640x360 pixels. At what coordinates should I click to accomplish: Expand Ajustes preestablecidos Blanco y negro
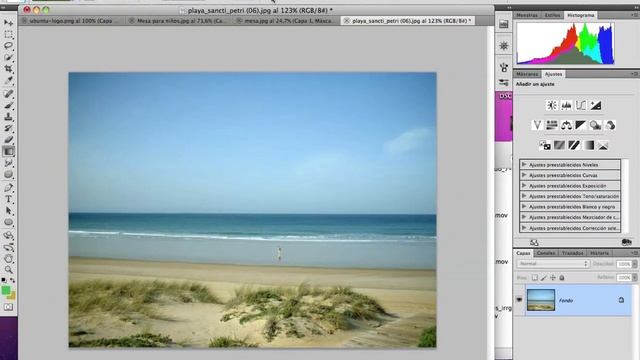point(524,207)
